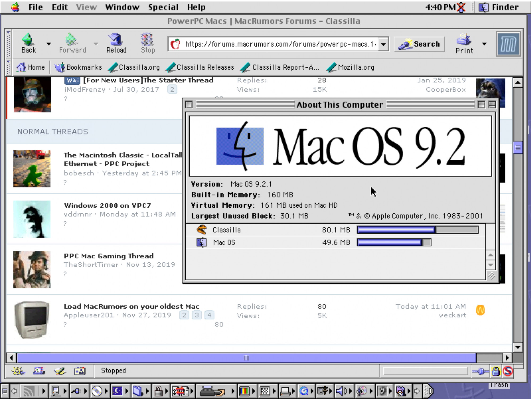This screenshot has height=399, width=532.
Task: Open the Finder application switcher menu
Action: coord(498,7)
